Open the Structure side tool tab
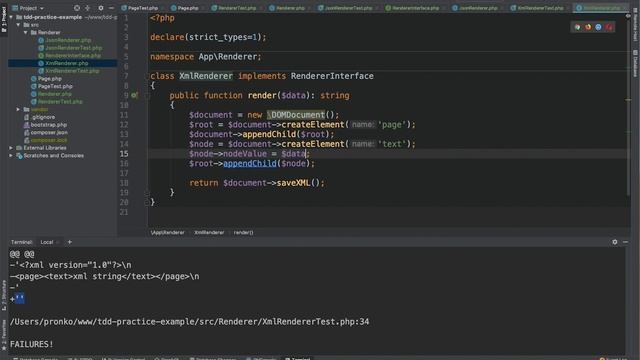The width and height of the screenshot is (640, 360). pos(4,296)
